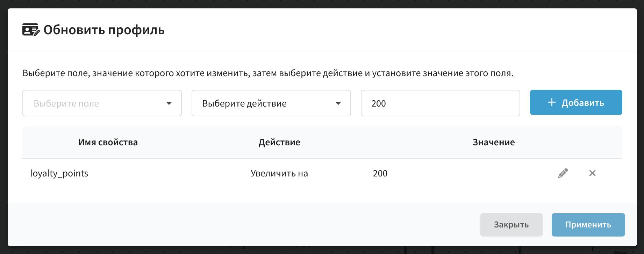Viewport: 644px width, 254px height.
Task: Click the Обновить профиль dialog title
Action: click(x=104, y=30)
